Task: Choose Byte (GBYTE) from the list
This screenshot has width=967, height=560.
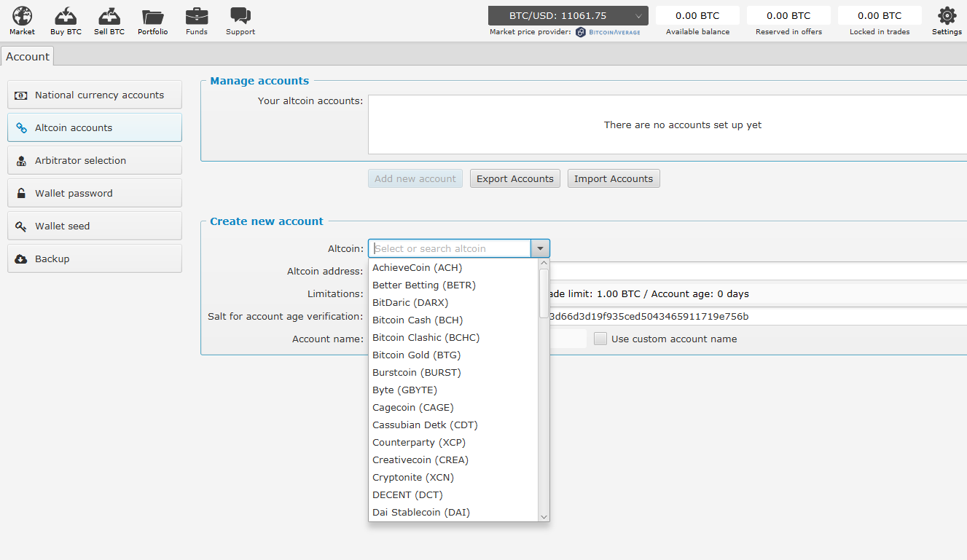Action: pyautogui.click(x=453, y=390)
